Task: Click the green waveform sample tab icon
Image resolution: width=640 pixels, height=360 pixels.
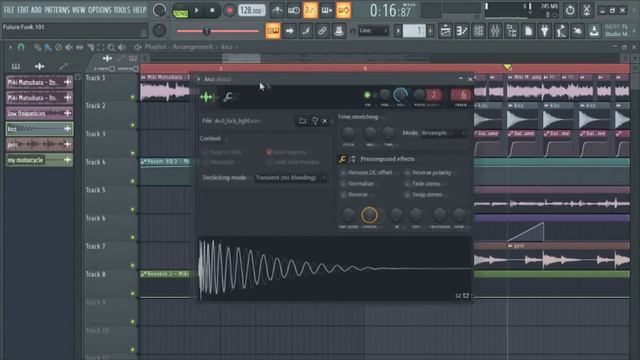Action: 207,97
